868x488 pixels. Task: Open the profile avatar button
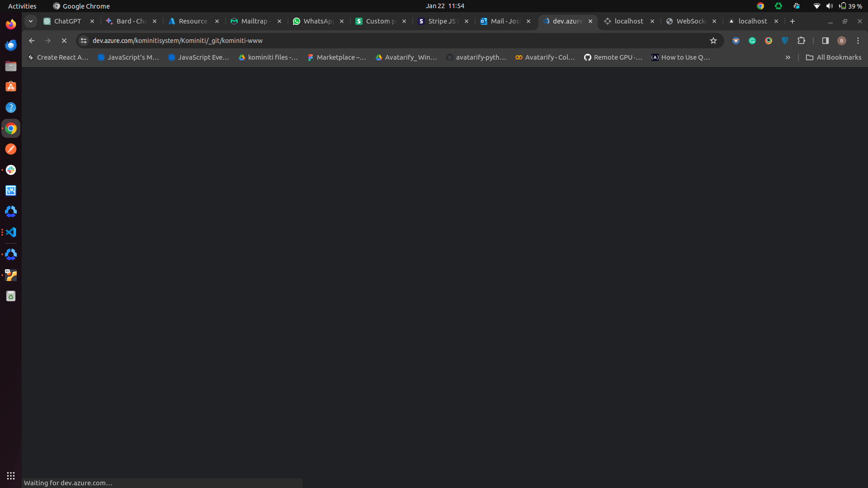[841, 41]
